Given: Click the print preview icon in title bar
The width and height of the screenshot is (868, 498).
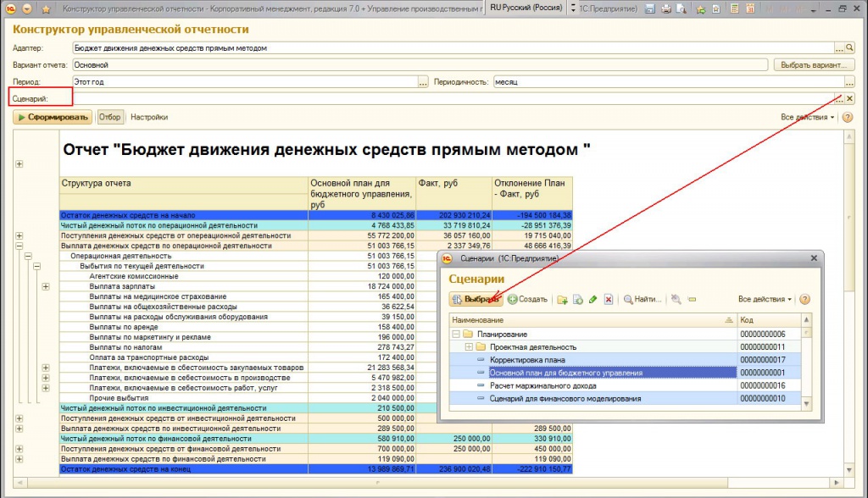Looking at the screenshot, I should (x=682, y=8).
